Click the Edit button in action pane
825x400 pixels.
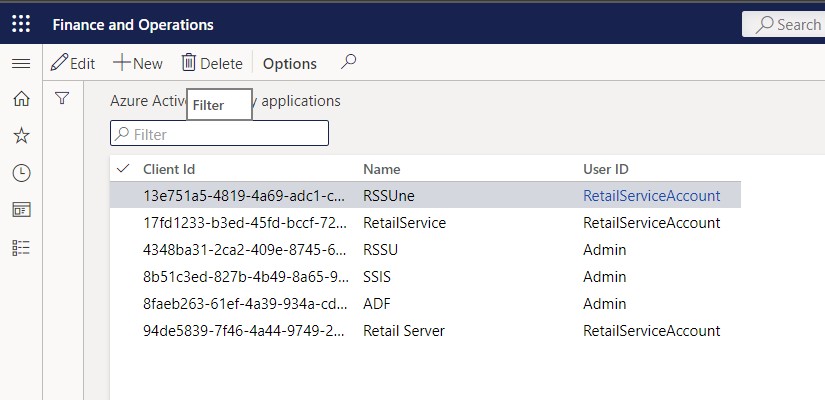(73, 63)
